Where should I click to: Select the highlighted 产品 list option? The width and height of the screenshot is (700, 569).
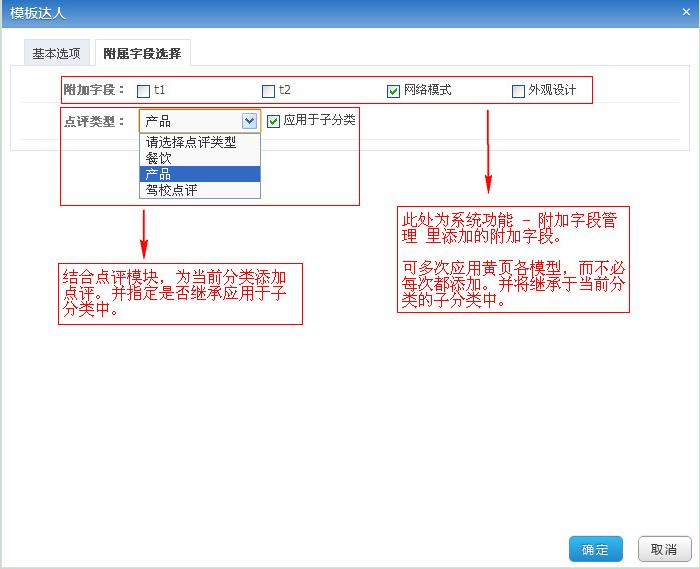(x=200, y=174)
